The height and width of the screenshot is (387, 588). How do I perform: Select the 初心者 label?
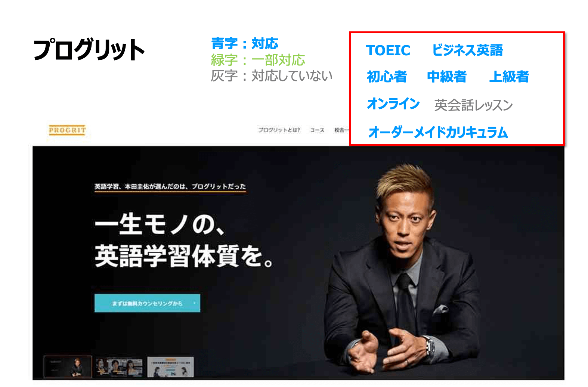tap(387, 77)
